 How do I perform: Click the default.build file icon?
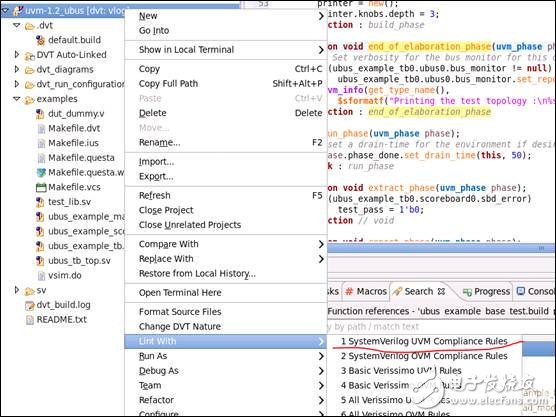tap(40, 40)
